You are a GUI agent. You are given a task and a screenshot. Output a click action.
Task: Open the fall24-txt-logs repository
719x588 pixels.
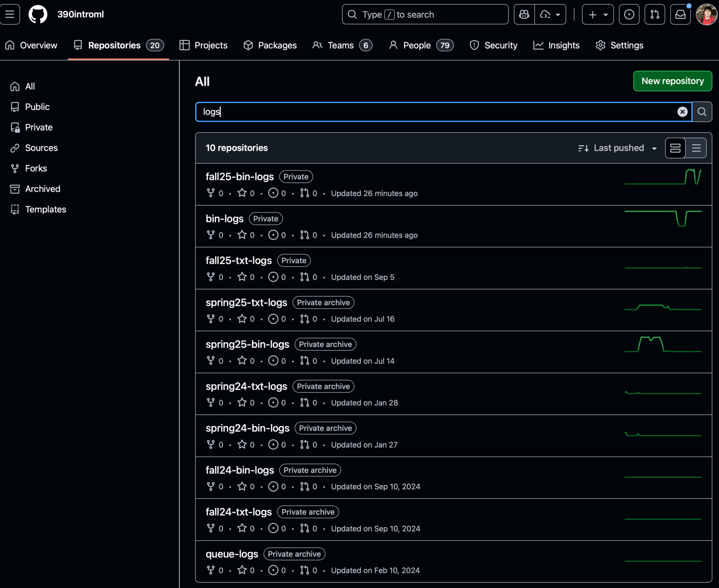[x=239, y=512]
